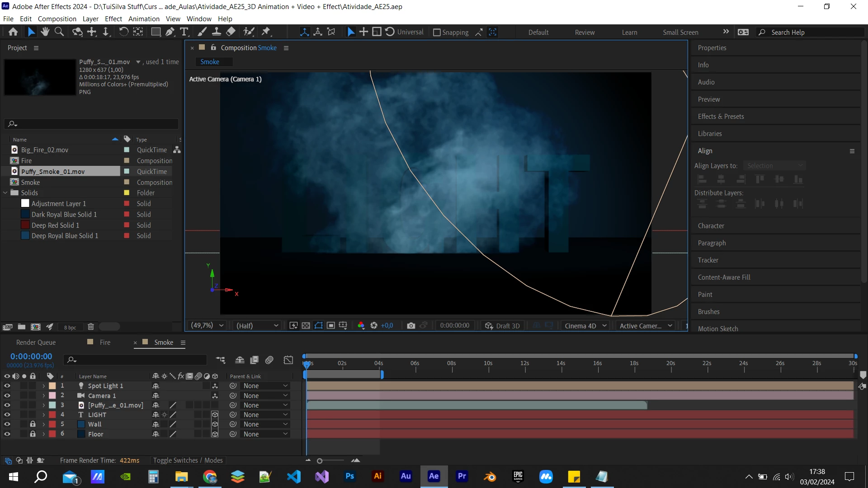Open the Animation menu

click(x=144, y=19)
